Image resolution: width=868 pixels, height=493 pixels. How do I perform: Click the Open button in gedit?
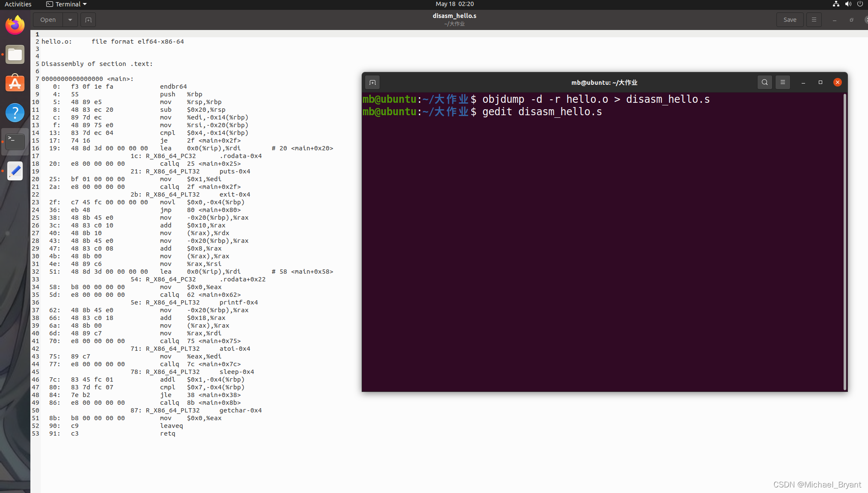[x=48, y=20]
